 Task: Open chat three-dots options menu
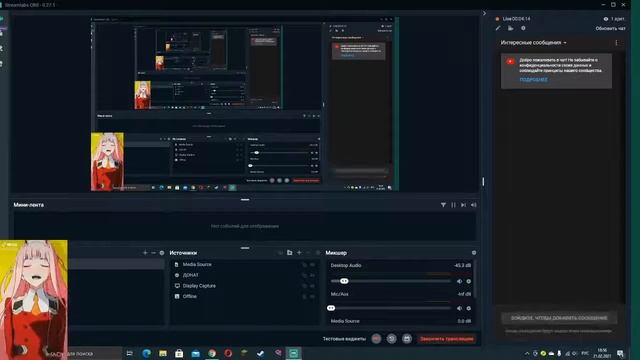(616, 42)
